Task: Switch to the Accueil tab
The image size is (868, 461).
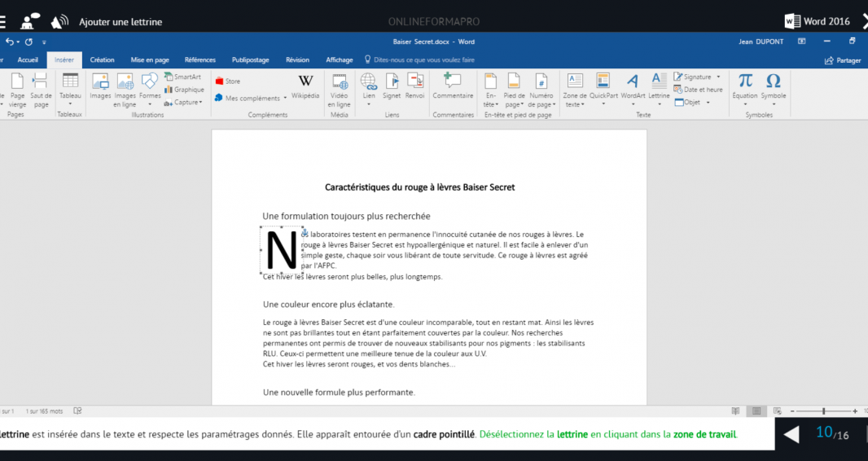Action: pos(28,59)
